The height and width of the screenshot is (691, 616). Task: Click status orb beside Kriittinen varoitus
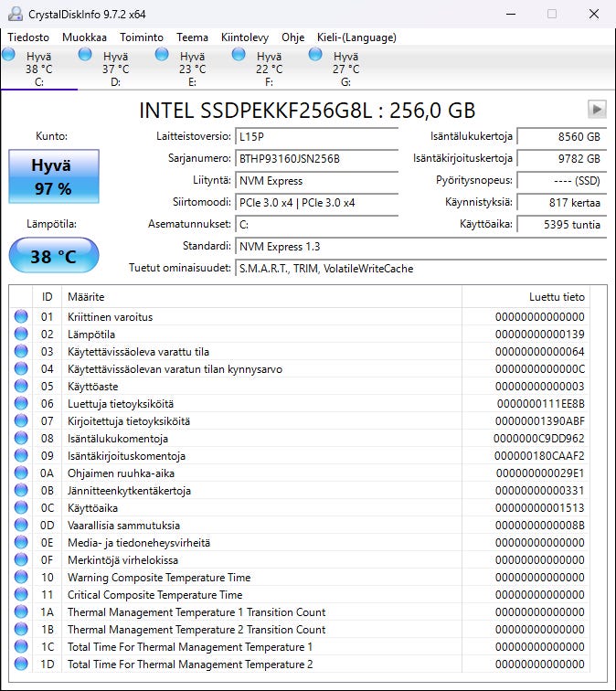[x=21, y=317]
